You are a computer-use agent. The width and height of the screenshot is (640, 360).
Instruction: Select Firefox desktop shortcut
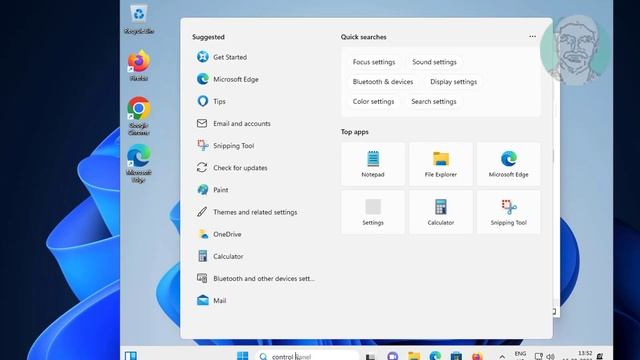(x=139, y=65)
